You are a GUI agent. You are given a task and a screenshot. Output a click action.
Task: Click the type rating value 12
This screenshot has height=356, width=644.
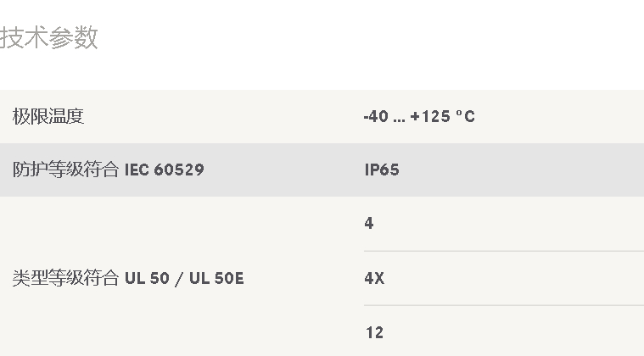pos(374,332)
